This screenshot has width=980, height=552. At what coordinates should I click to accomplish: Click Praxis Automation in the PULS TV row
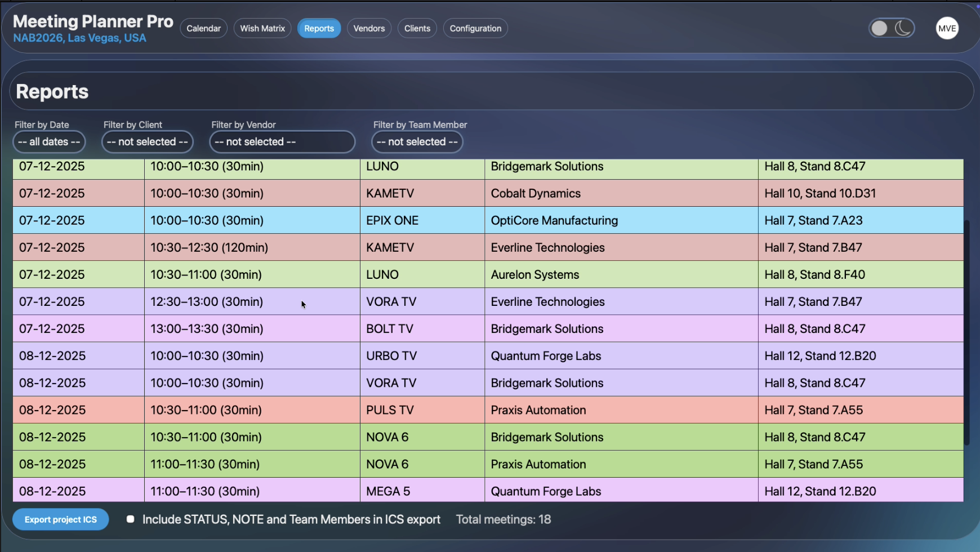(621, 410)
